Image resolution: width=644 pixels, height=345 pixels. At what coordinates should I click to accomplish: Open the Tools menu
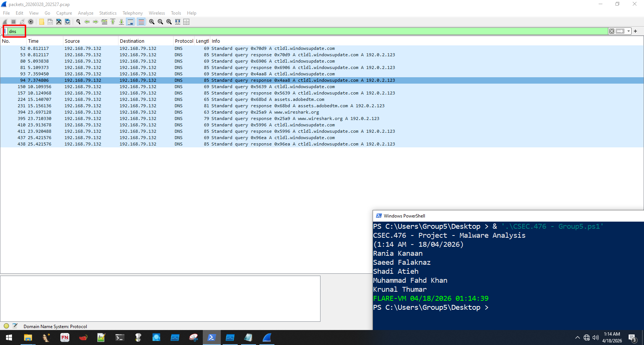[176, 13]
